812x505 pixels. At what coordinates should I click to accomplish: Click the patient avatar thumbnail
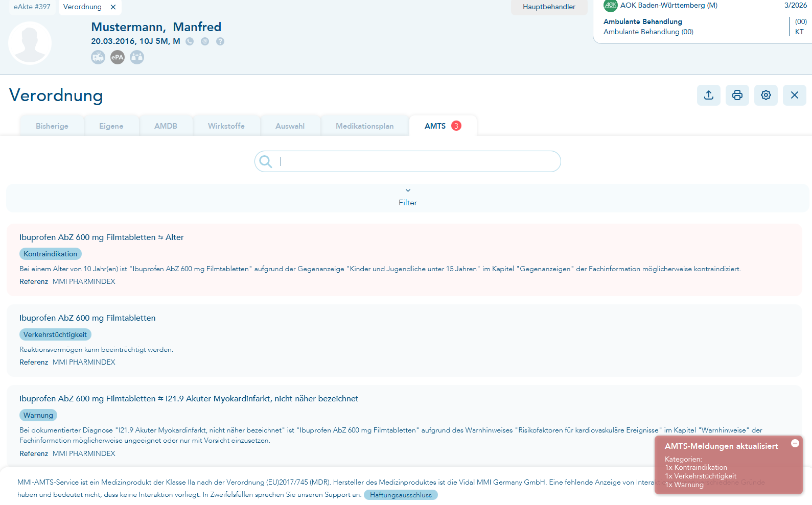pyautogui.click(x=30, y=43)
